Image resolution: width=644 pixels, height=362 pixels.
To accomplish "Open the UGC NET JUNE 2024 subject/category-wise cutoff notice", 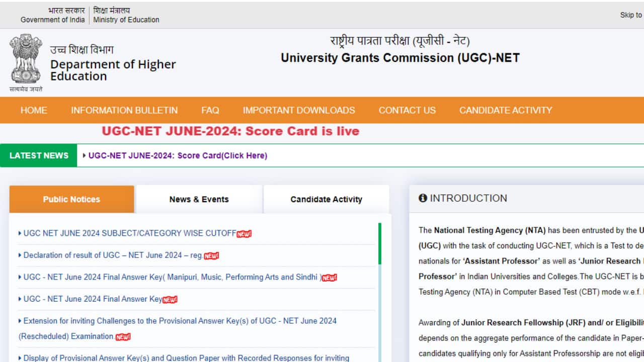I will 130,233.
